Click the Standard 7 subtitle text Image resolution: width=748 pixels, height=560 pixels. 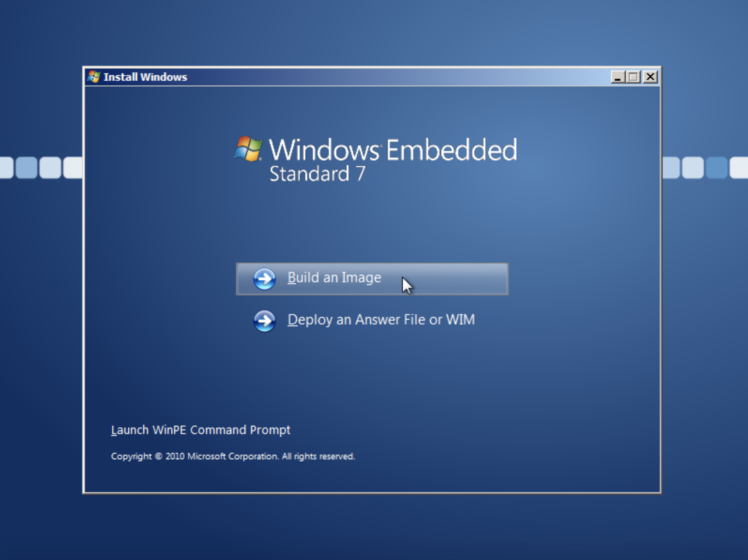pyautogui.click(x=317, y=174)
